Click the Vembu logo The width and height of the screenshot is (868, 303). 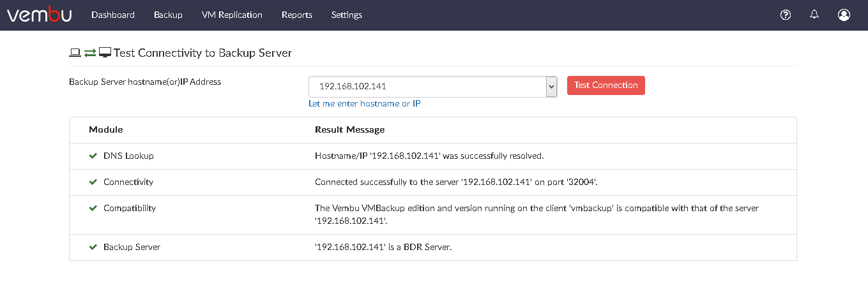[x=39, y=14]
